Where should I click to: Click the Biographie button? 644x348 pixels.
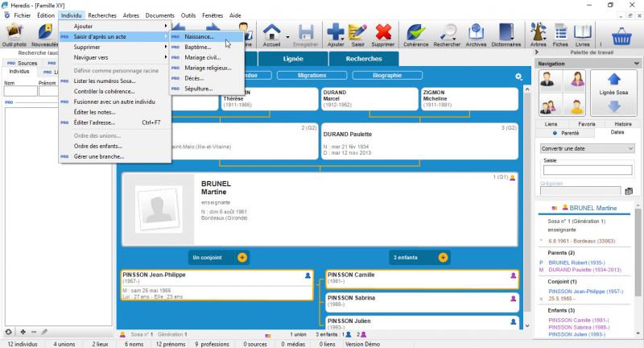pyautogui.click(x=387, y=75)
